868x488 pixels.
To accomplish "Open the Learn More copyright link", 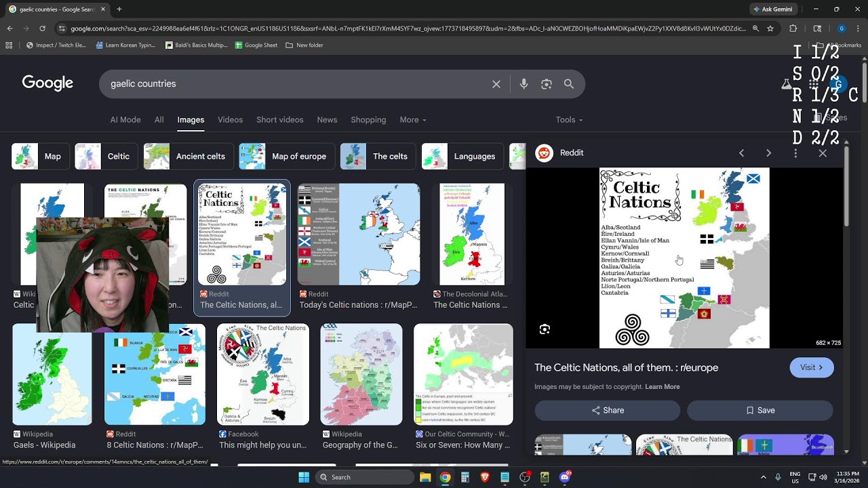I will pyautogui.click(x=663, y=387).
